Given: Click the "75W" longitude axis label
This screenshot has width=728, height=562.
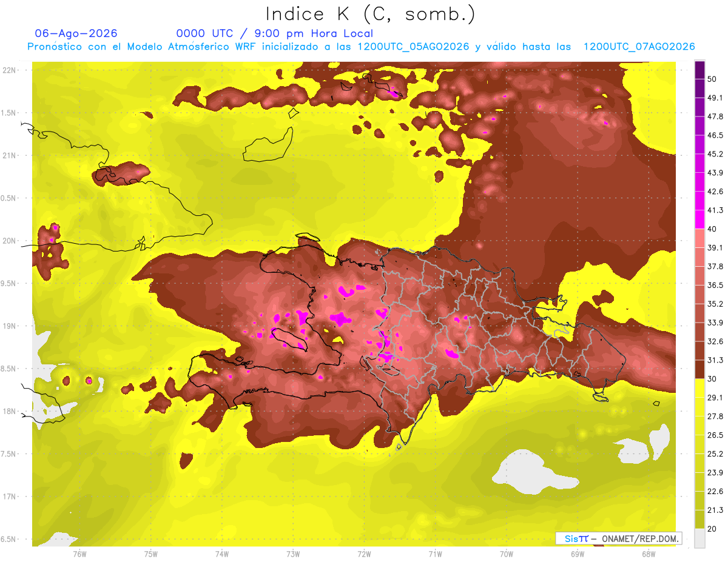Looking at the screenshot, I should point(151,554).
